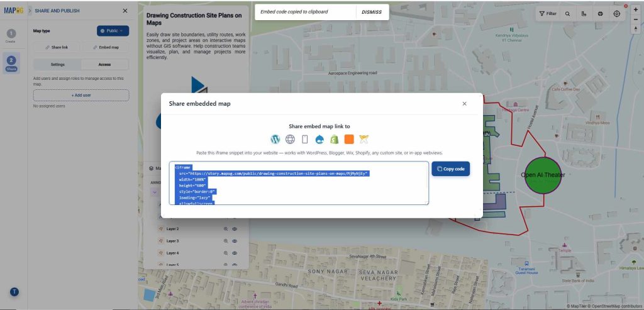
Task: Click the Taramani Guest House label
Action: [526, 270]
